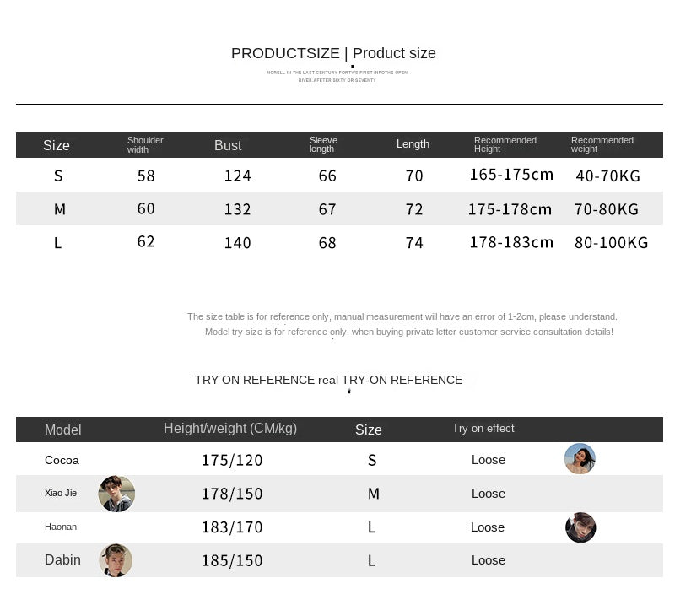Image resolution: width=675 pixels, height=616 pixels.
Task: Select the 70-80KG recommended weight cell
Action: click(x=606, y=209)
